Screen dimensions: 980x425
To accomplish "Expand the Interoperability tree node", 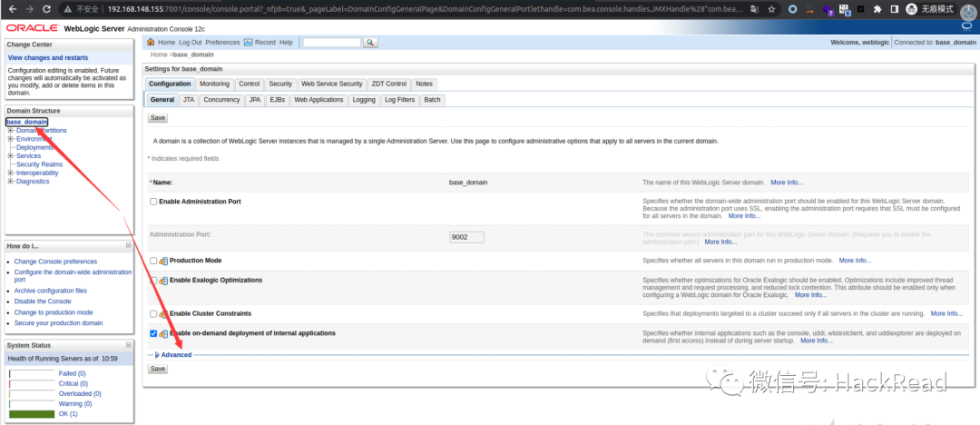I will [11, 173].
